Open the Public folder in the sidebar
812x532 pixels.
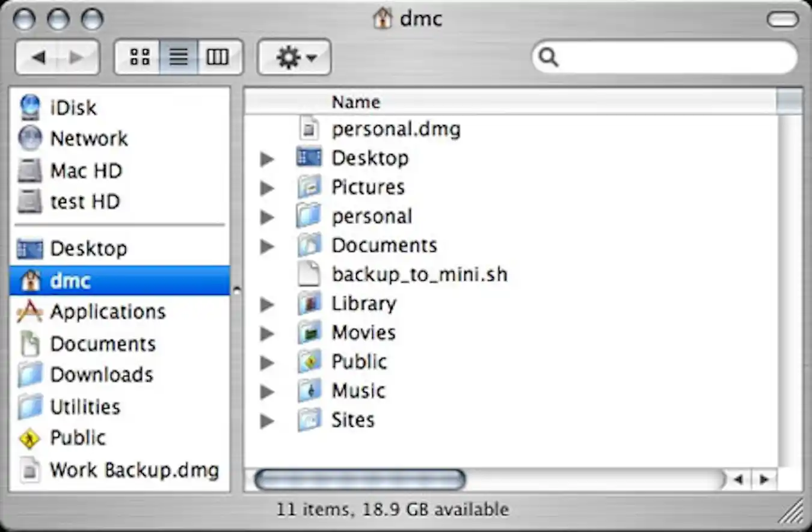pyautogui.click(x=78, y=438)
